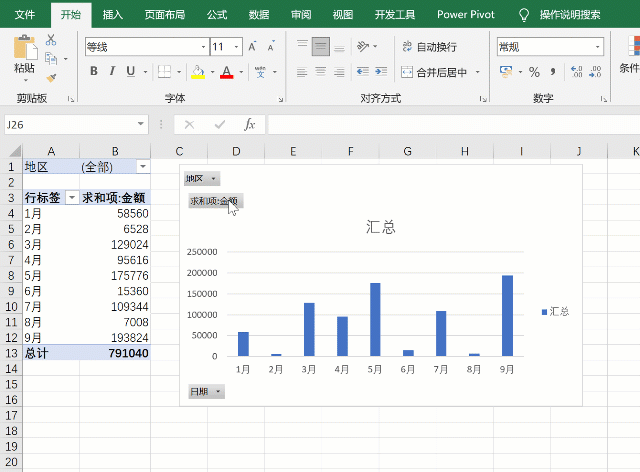640x472 pixels.
Task: Decrease indent icon
Action: point(362,72)
